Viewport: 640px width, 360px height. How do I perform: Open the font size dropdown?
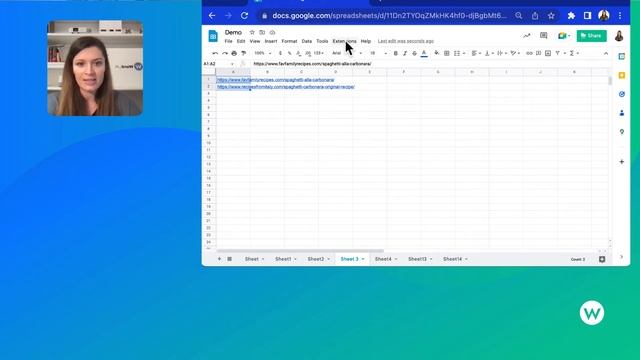378,53
